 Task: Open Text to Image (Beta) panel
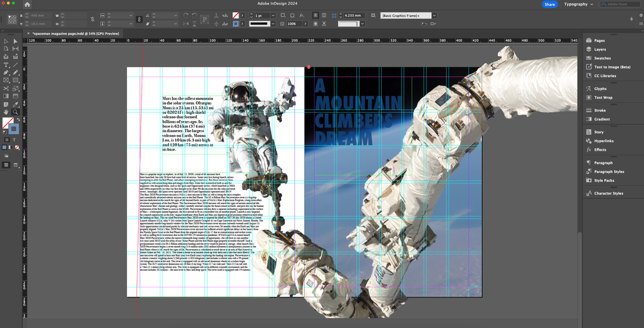click(x=612, y=67)
